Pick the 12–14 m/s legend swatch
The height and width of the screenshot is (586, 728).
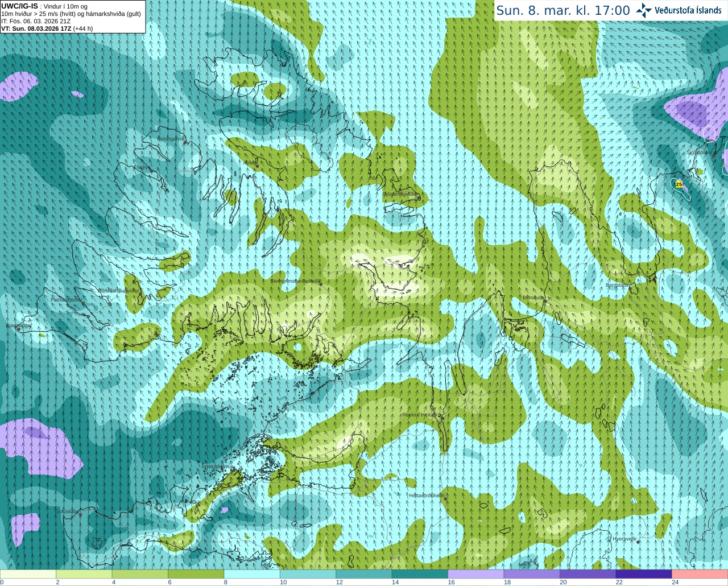point(364,574)
